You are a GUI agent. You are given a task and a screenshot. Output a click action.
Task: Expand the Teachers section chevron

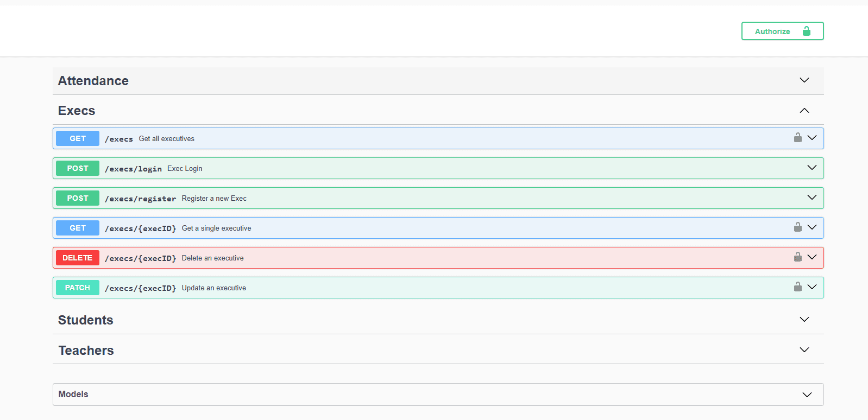coord(804,350)
